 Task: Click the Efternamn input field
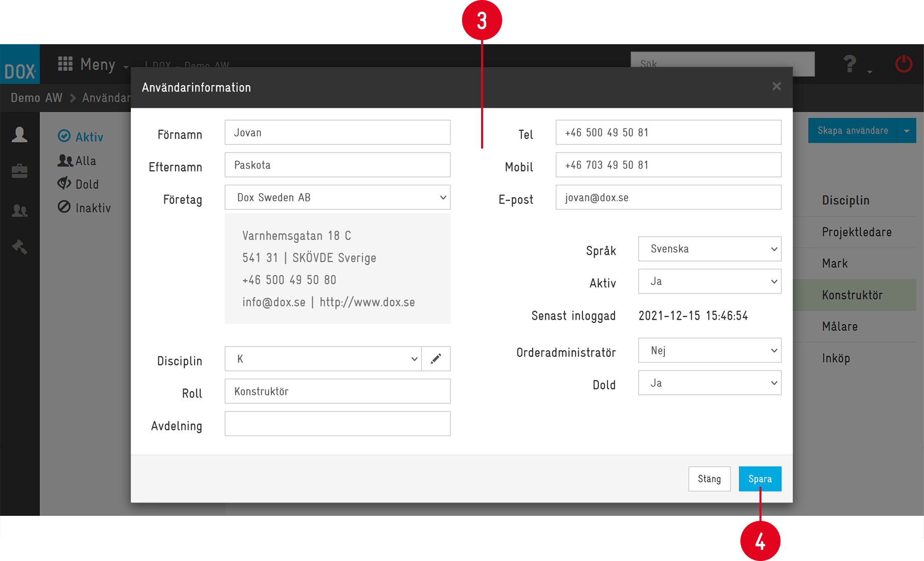coord(338,165)
